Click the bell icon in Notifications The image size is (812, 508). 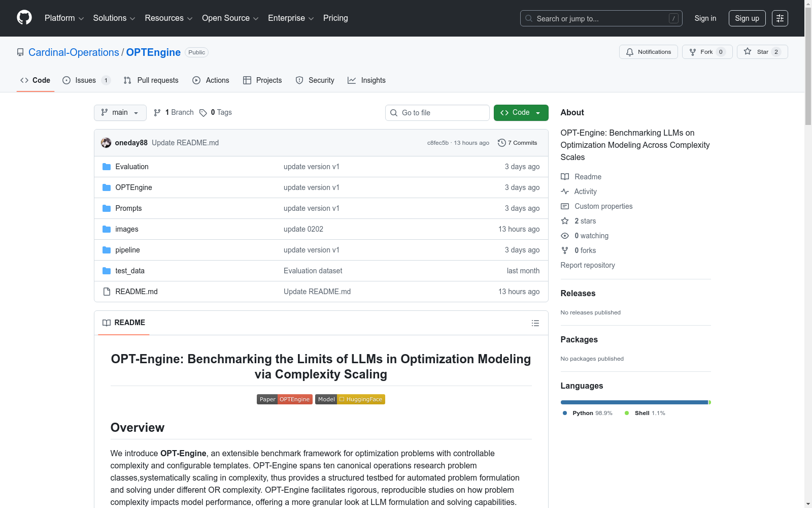(630, 52)
